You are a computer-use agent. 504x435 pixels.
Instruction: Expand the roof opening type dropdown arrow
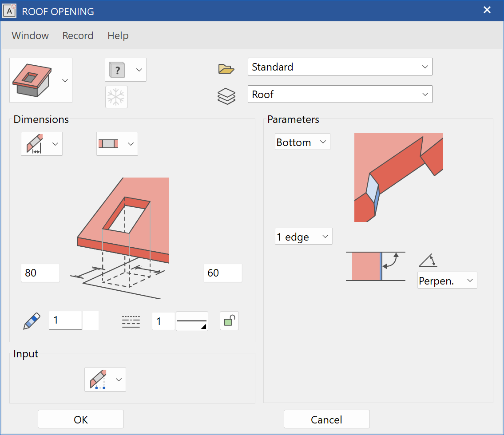[x=65, y=80]
